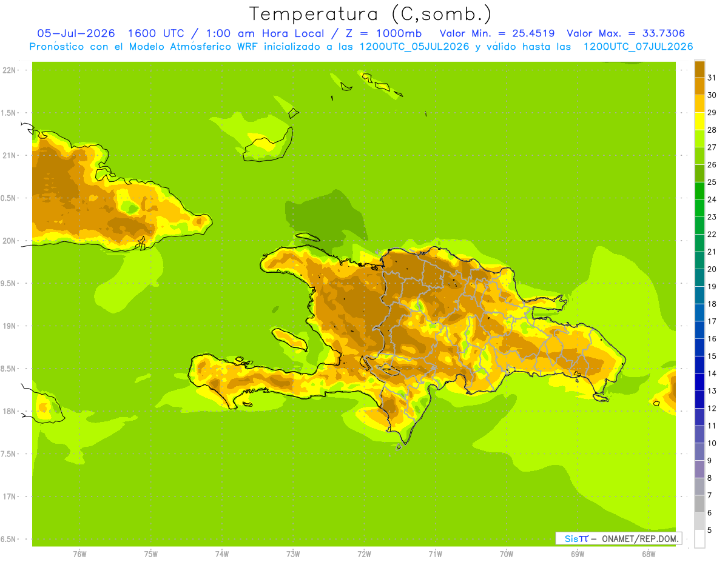This screenshot has width=728, height=562.
Task: Click the 73W longitude axis label
Action: point(293,554)
